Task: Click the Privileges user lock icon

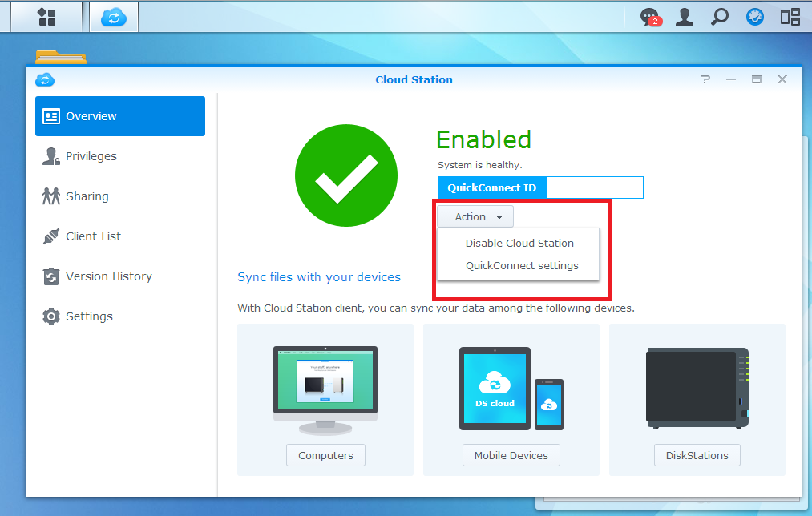Action: point(50,156)
